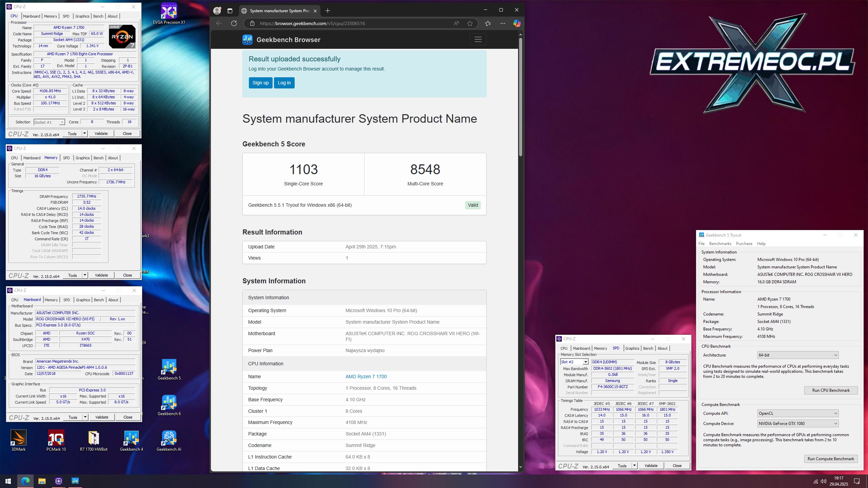This screenshot has width=868, height=488.
Task: Switch to Bench tab in the CPU tab CPU-Z window
Action: (98, 16)
